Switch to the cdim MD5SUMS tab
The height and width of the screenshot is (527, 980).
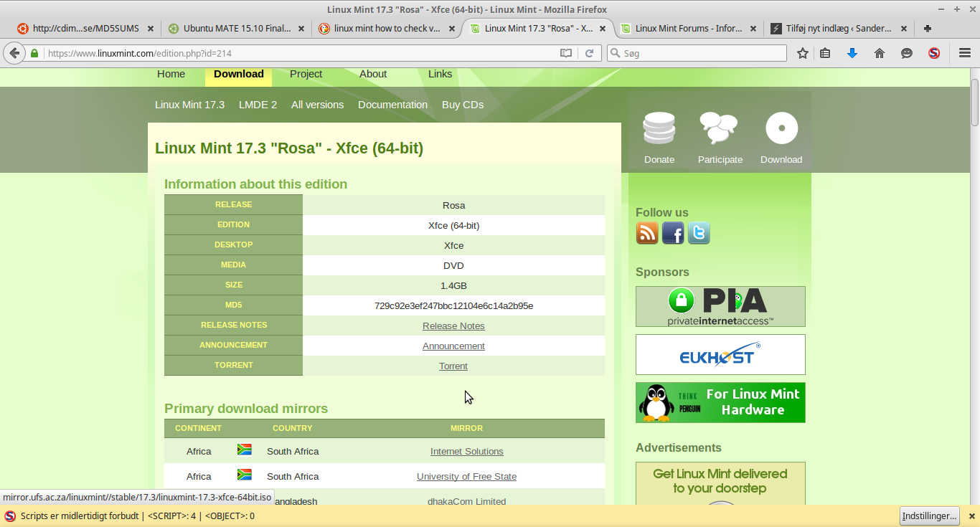87,29
